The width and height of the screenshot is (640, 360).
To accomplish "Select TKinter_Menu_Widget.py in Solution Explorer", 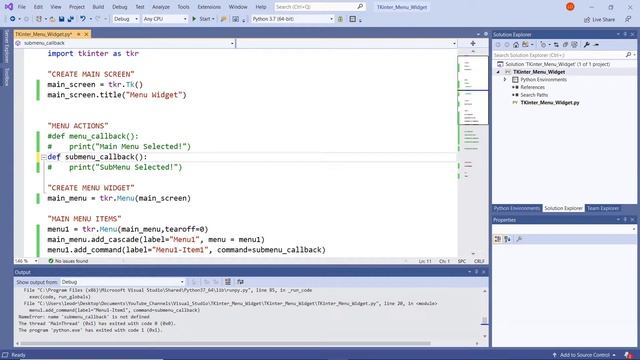I will tap(550, 103).
